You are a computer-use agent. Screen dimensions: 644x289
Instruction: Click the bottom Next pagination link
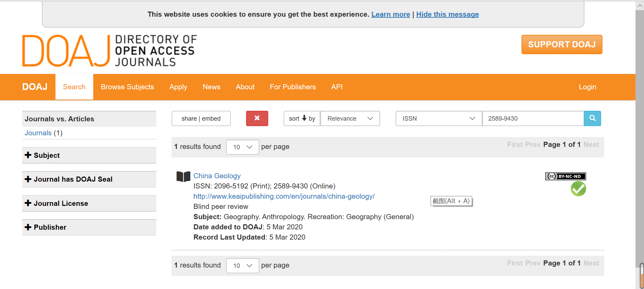point(591,263)
